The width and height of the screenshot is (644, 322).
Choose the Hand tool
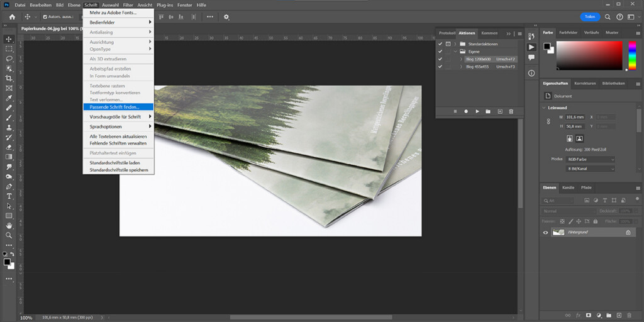(9, 225)
